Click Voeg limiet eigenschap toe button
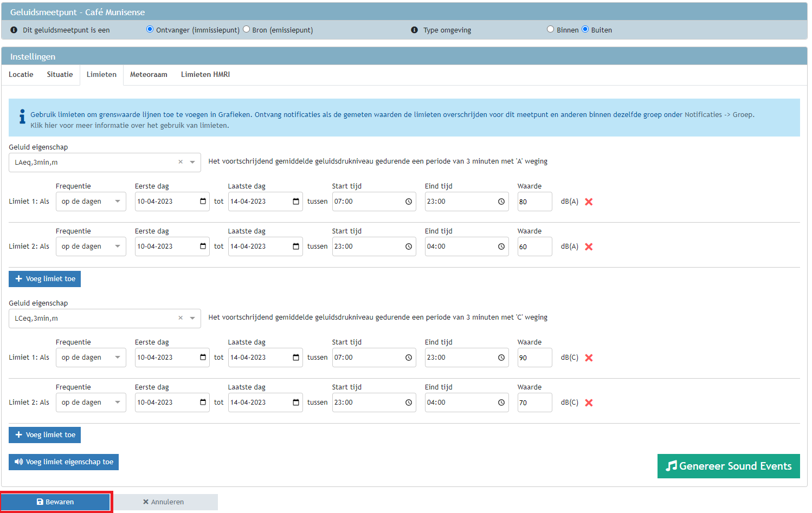Viewport: 812px width, 513px height. pos(63,462)
